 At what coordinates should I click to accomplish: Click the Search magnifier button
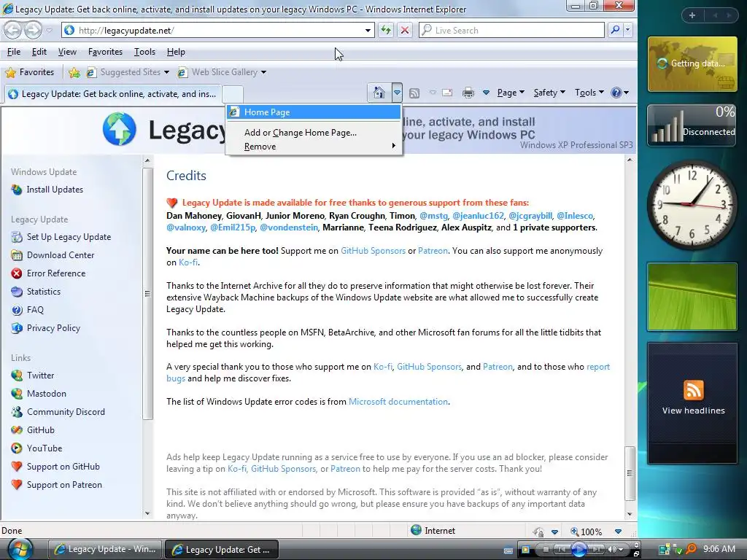click(x=615, y=31)
